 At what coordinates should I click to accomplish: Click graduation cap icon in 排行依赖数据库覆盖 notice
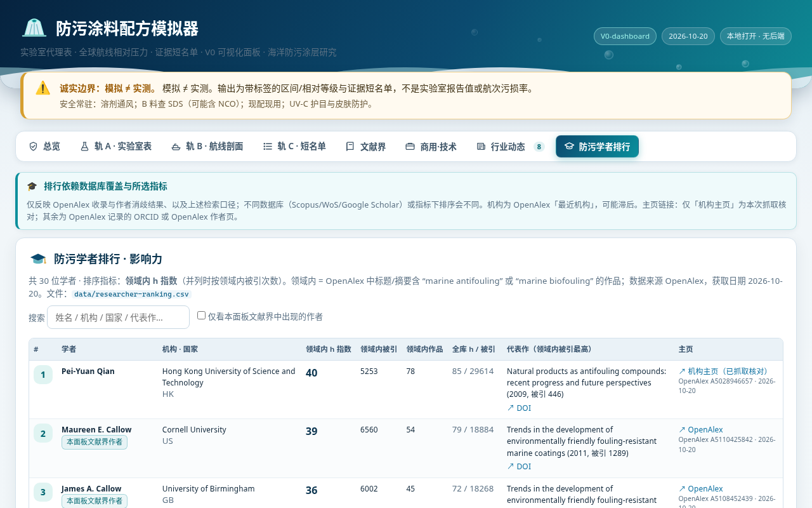pyautogui.click(x=32, y=187)
